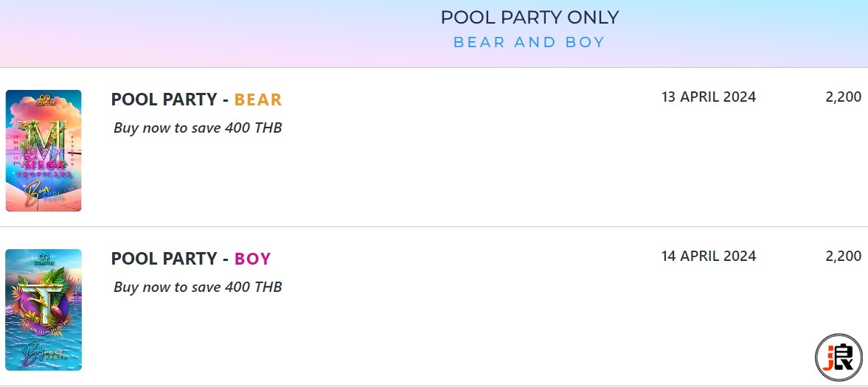Screen dimensions: 868x387
Task: Click the orange BEAR label
Action: click(x=258, y=100)
